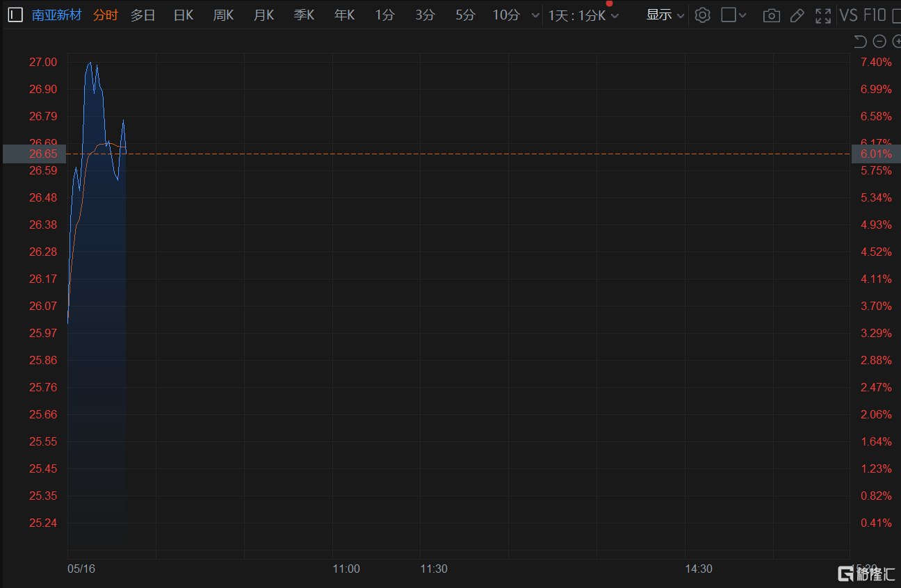This screenshot has width=901, height=588.
Task: Switch to the 分时 intraday tab
Action: [x=106, y=15]
